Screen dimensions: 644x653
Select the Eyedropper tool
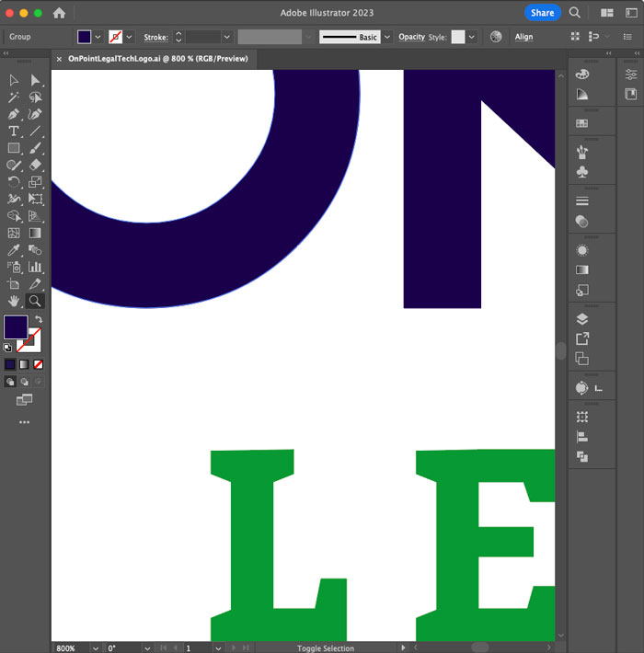coord(14,250)
